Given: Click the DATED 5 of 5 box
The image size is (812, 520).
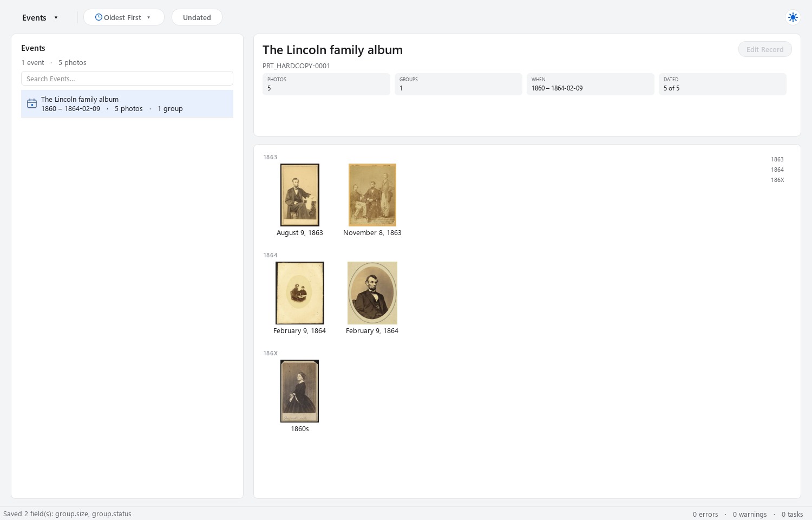Looking at the screenshot, I should tap(723, 84).
